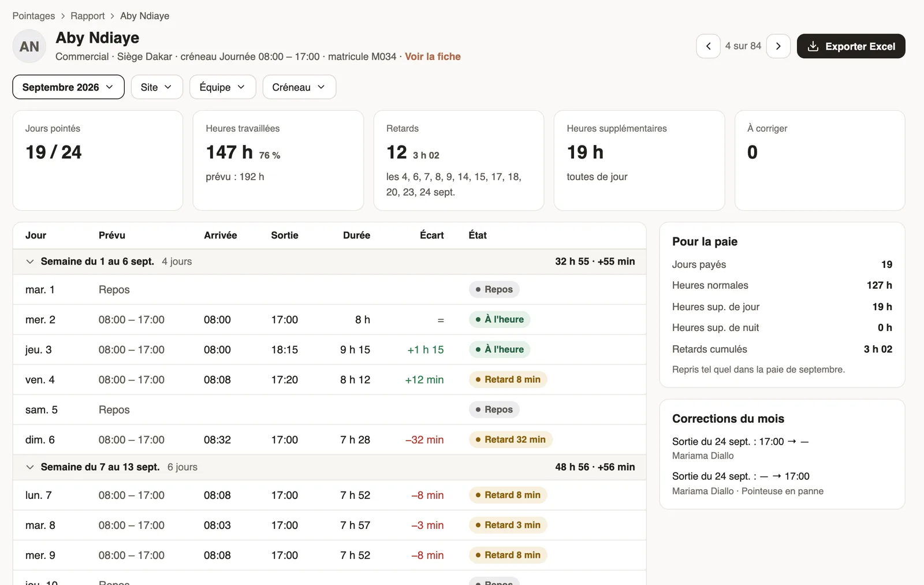
Task: Click the Repos badge on the sam. 5 row
Action: click(x=494, y=409)
